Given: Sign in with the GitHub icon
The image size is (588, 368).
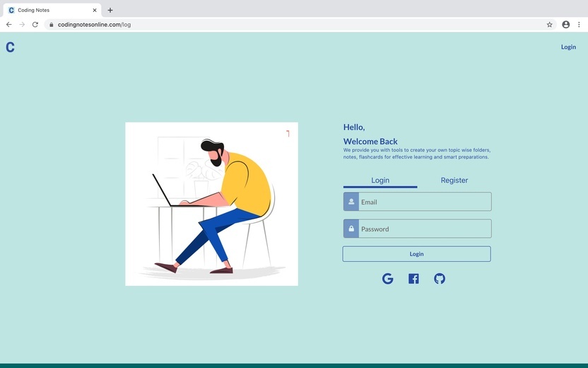Looking at the screenshot, I should point(440,279).
